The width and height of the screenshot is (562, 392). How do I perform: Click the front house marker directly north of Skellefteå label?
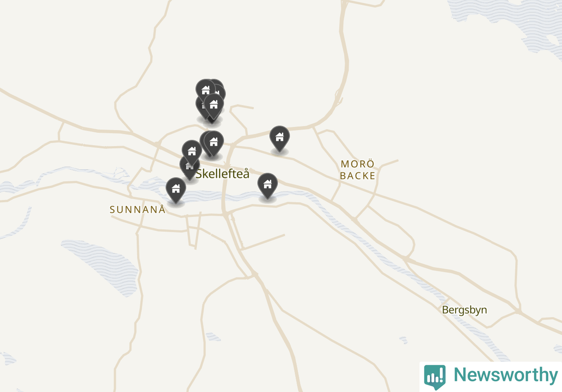214,143
